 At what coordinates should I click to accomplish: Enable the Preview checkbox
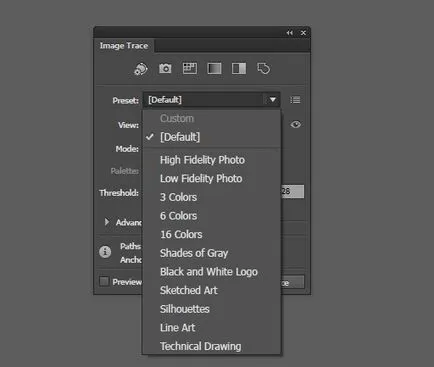click(x=104, y=282)
